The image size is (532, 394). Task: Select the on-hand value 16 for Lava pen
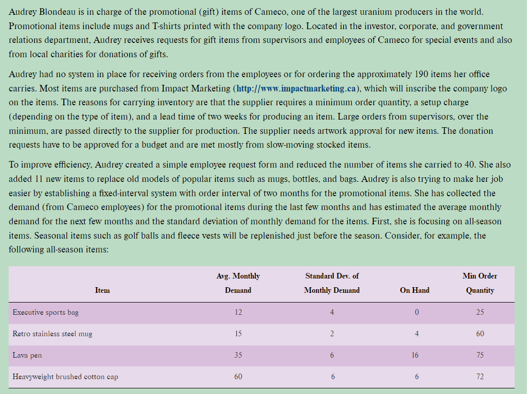[x=415, y=355]
